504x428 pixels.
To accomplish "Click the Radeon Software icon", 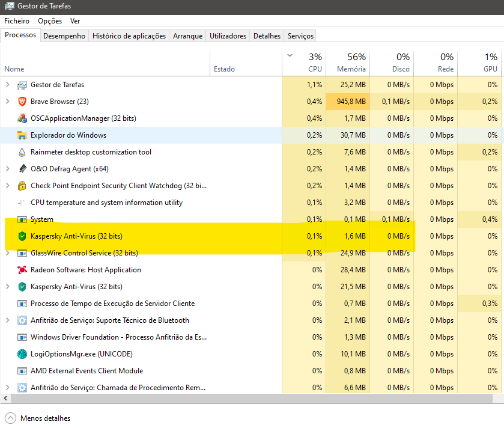I will tap(22, 270).
